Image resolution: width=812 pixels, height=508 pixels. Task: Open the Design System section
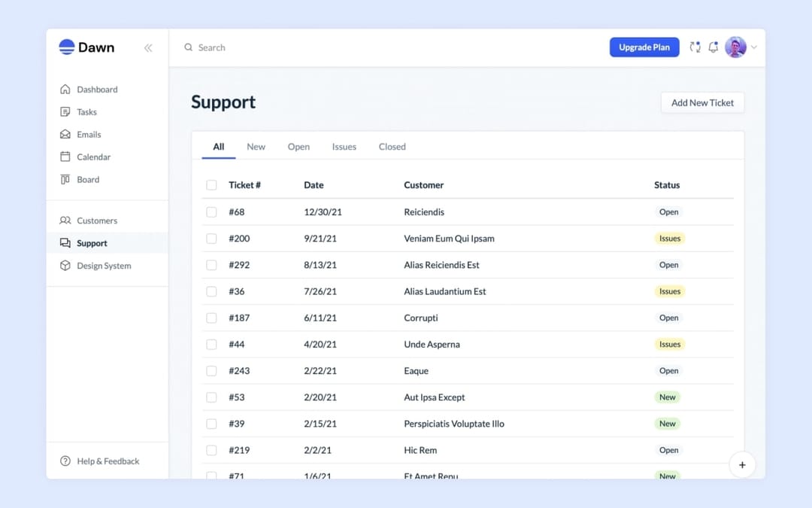tap(105, 266)
